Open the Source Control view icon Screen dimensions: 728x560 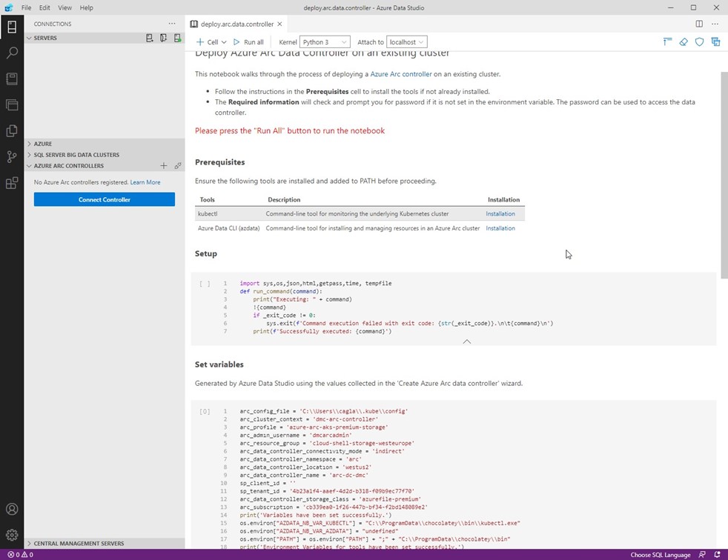click(12, 157)
